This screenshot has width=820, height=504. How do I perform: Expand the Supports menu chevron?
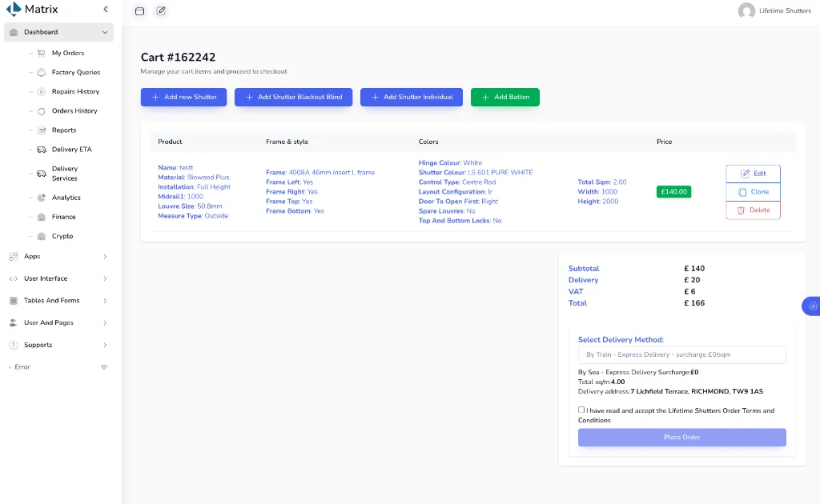click(105, 346)
